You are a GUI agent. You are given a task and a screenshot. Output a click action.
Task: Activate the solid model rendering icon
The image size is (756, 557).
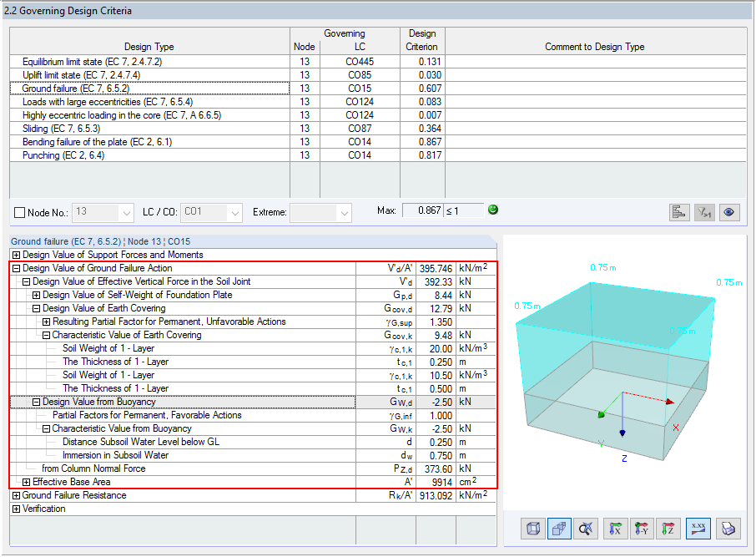[x=559, y=529]
